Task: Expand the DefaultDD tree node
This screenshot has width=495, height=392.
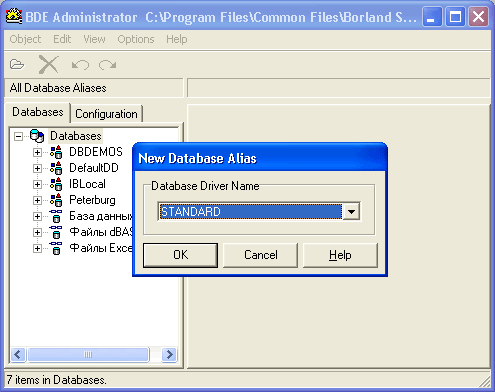Action: [x=37, y=168]
